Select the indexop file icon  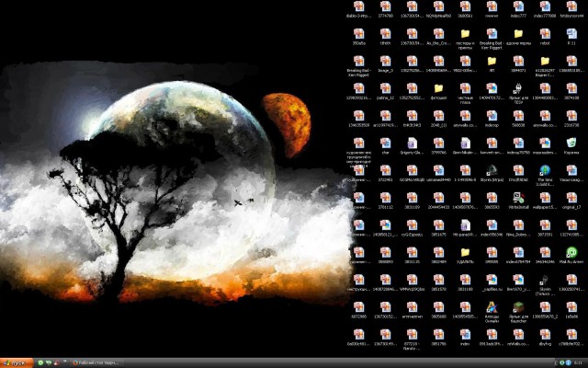pyautogui.click(x=492, y=116)
